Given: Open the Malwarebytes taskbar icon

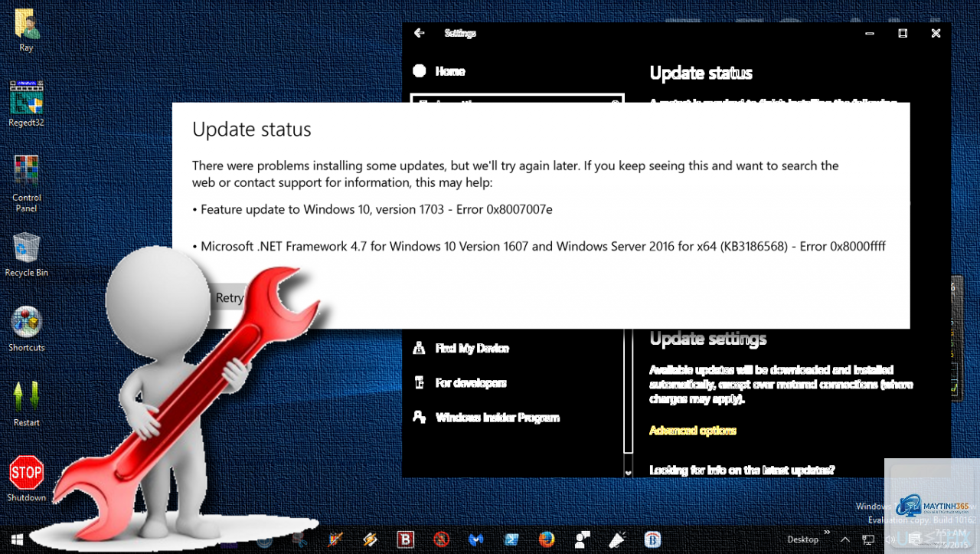Looking at the screenshot, I should [x=475, y=539].
